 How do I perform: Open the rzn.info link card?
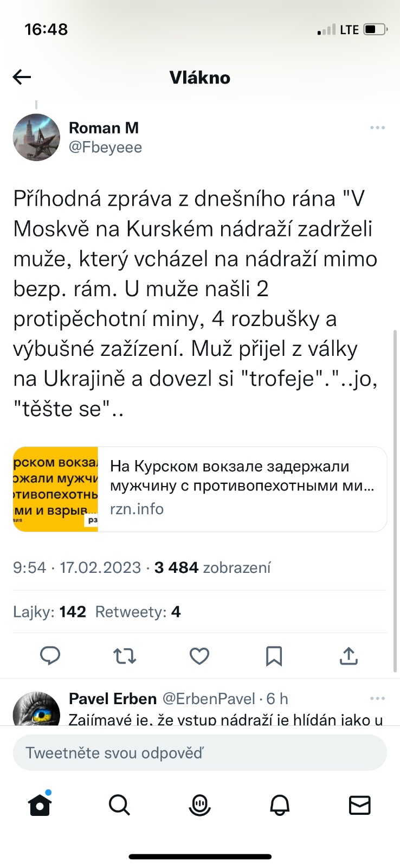pos(242,489)
